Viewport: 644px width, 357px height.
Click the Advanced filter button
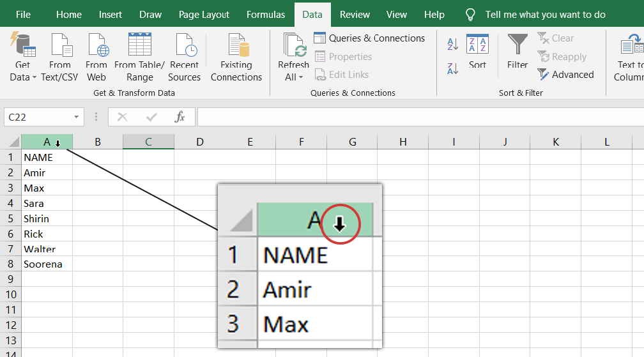(x=565, y=75)
